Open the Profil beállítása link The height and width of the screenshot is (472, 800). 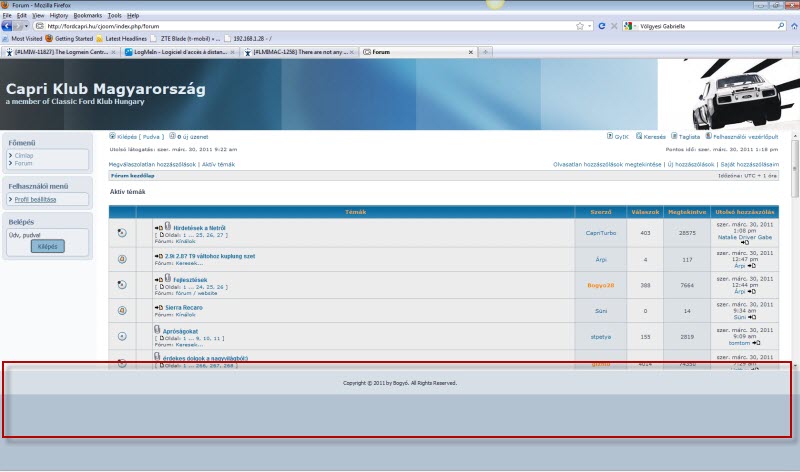[x=35, y=199]
